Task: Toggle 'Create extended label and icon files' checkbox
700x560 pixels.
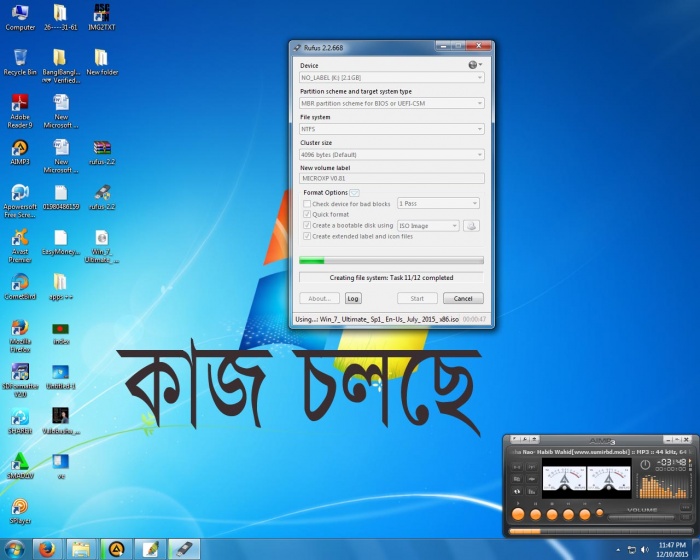Action: 307,237
